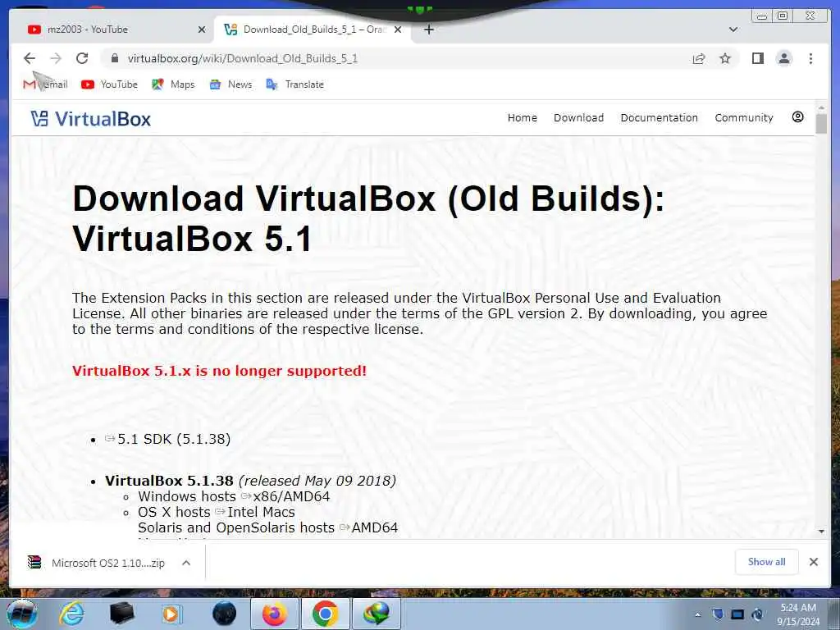Click the scrollbar down arrow
840x630 pixels.
coord(821,531)
